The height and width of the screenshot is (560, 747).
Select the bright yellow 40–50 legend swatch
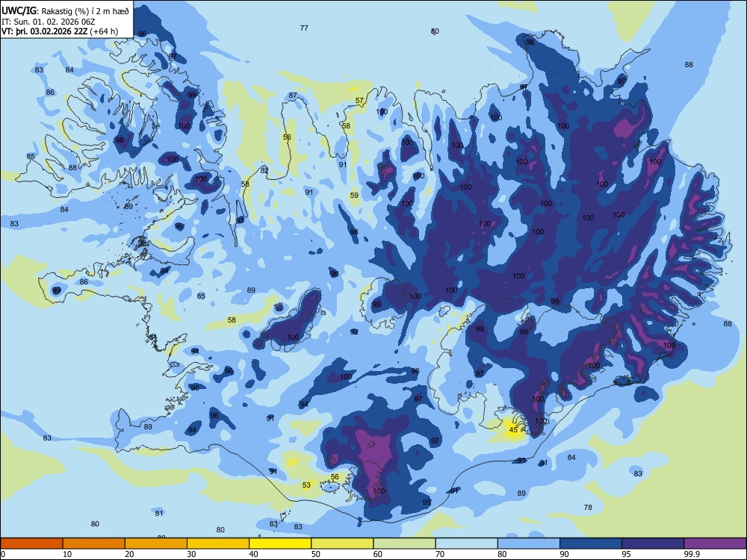(x=280, y=544)
